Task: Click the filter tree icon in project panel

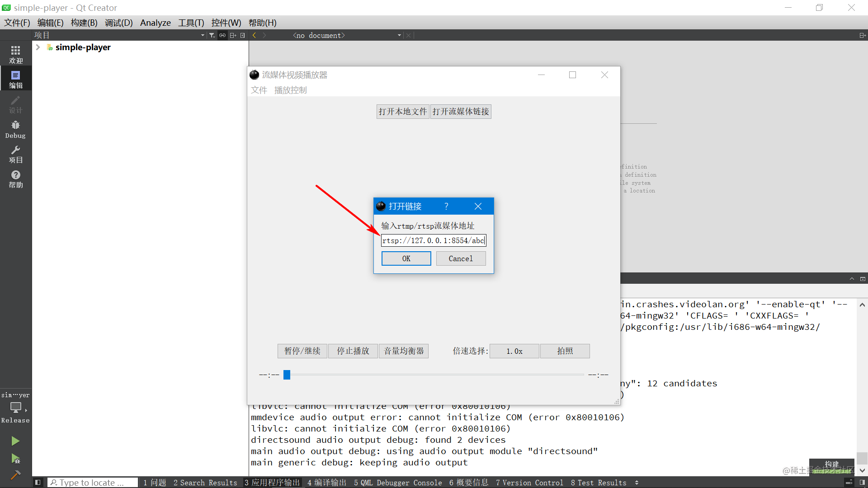Action: (x=212, y=35)
